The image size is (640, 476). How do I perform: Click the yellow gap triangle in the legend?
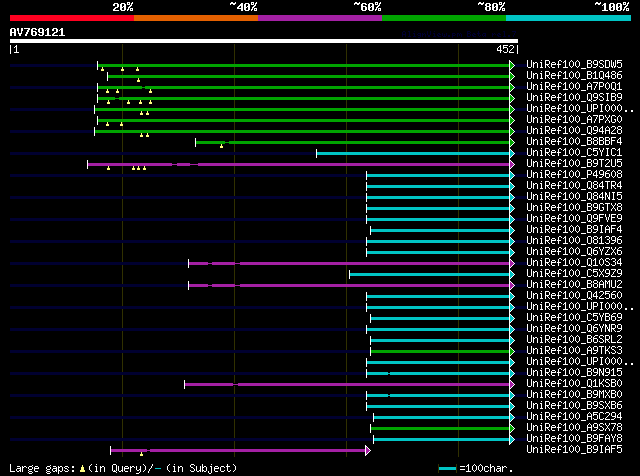click(83, 468)
